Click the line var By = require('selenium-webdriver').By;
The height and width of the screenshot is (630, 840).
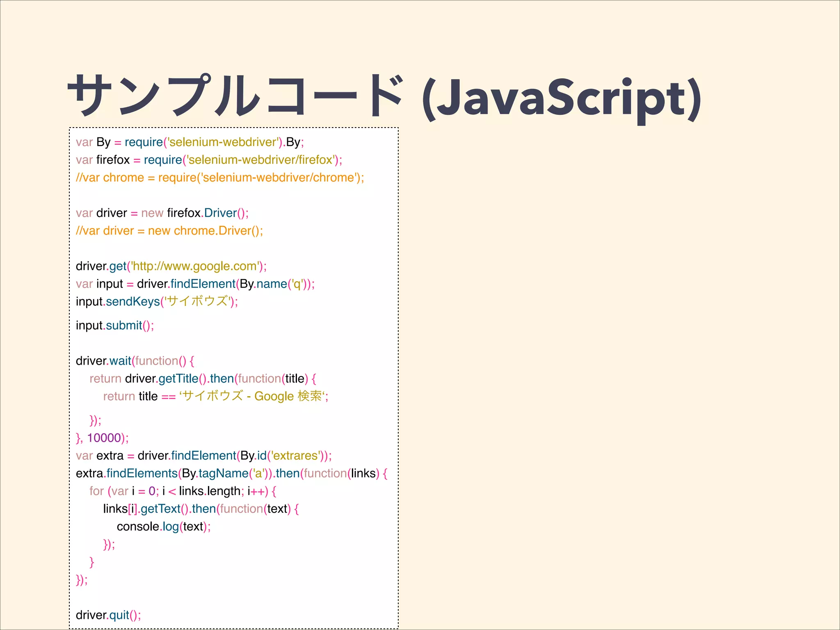point(190,142)
